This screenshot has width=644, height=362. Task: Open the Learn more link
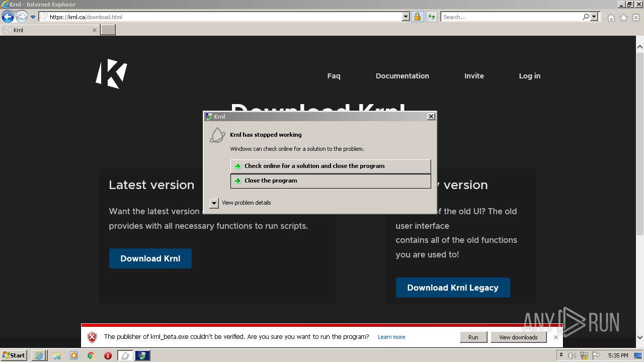point(391,337)
